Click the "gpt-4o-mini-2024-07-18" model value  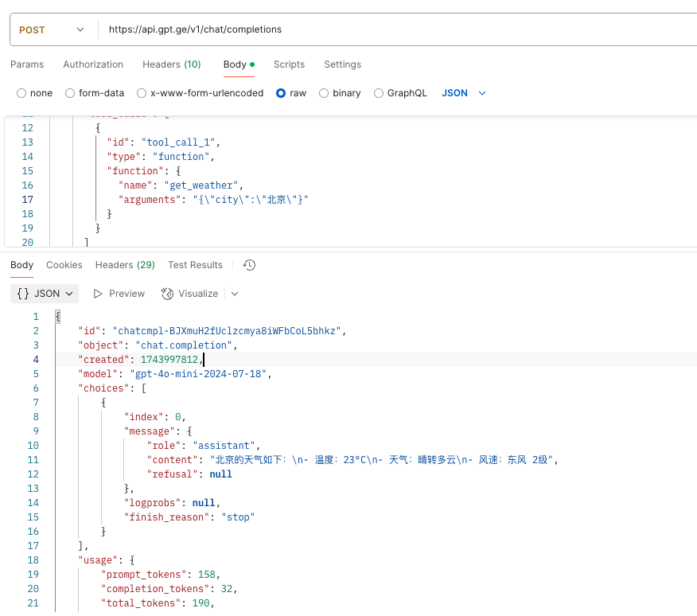[x=198, y=374]
